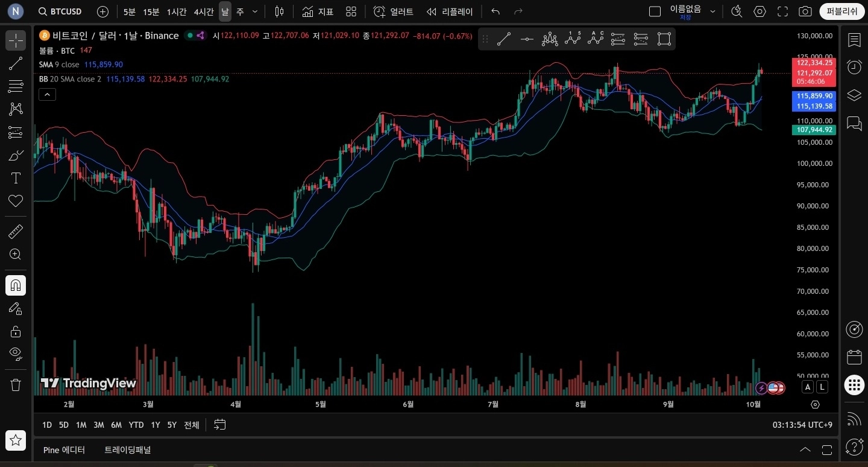Viewport: 868px width, 467px height.
Task: Expand the timeframe interval dropdown arrow
Action: 255,11
